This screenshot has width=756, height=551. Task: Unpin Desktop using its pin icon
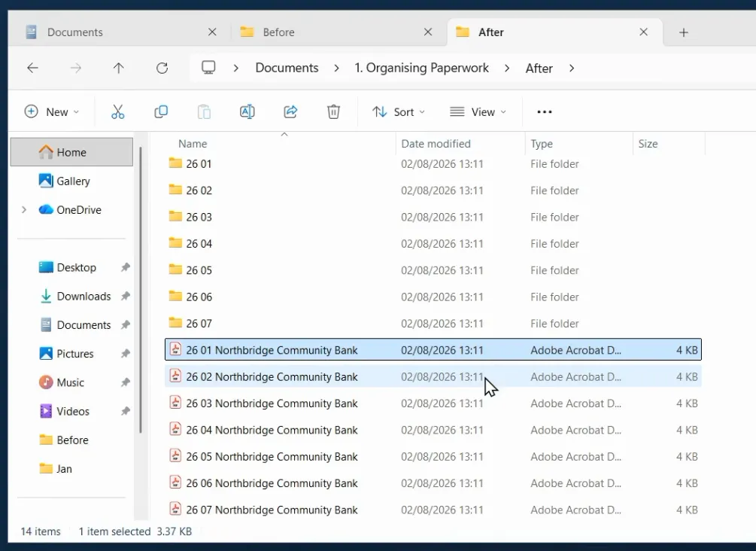126,267
